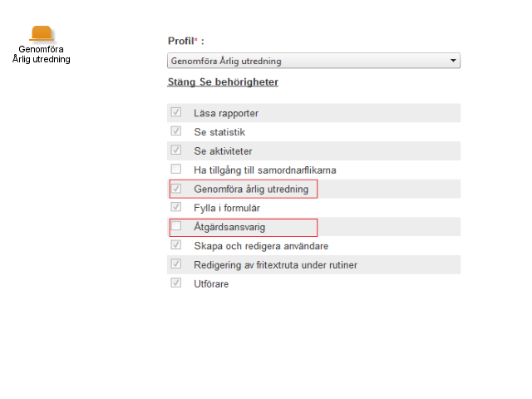
Task: Toggle the Se aktiviteter checkbox
Action: click(x=175, y=150)
